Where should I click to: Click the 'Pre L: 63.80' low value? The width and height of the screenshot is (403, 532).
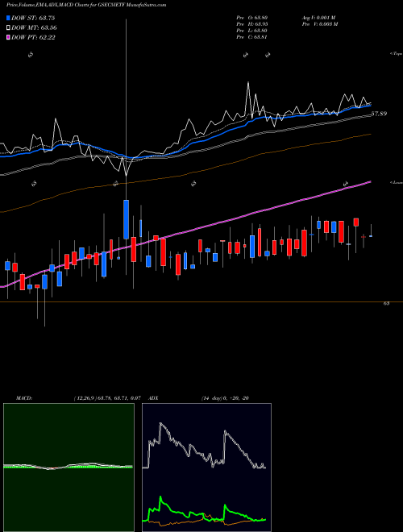point(252,31)
